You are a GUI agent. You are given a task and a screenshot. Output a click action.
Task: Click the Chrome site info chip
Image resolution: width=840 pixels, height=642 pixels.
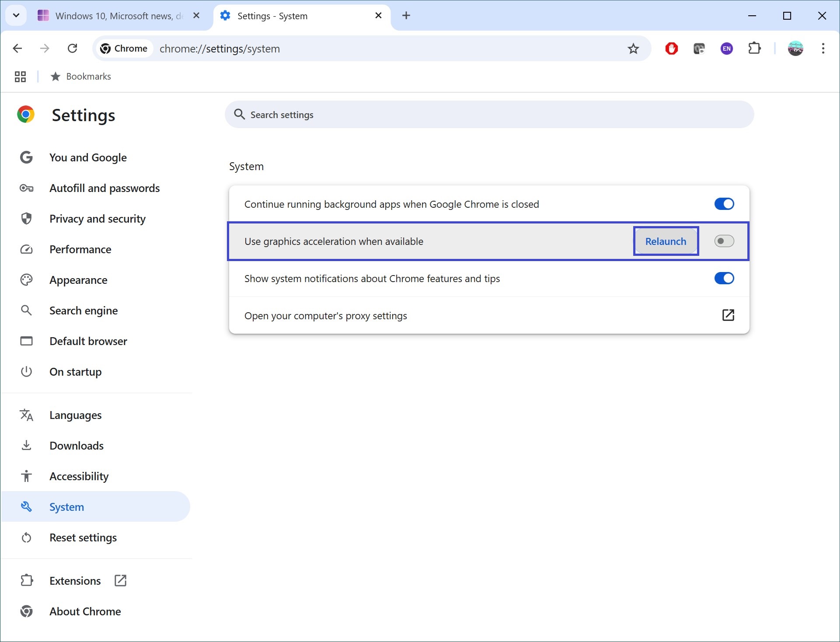[x=124, y=49]
